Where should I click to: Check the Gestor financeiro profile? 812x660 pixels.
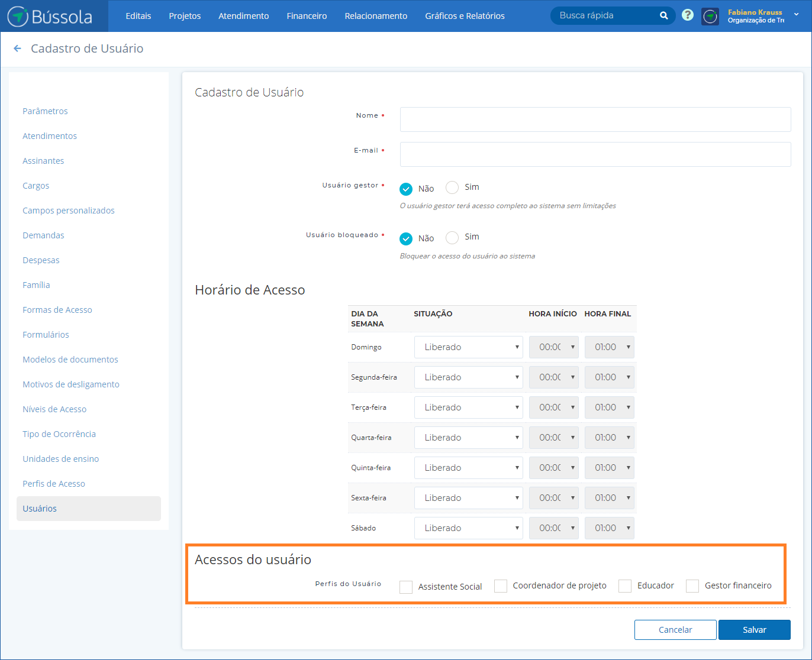point(692,586)
